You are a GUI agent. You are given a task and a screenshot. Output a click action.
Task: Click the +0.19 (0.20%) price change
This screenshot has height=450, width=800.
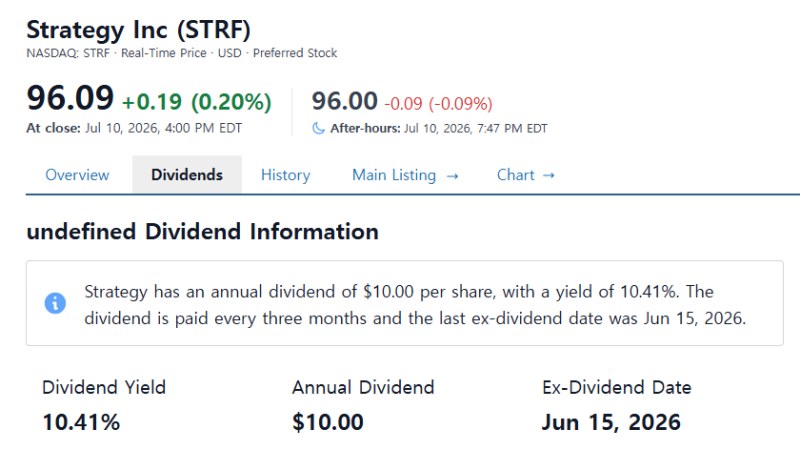(196, 102)
